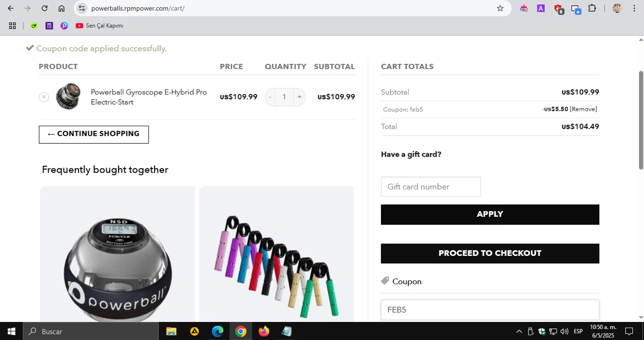Increase quantity with plus button
This screenshot has width=644, height=340.
point(299,97)
